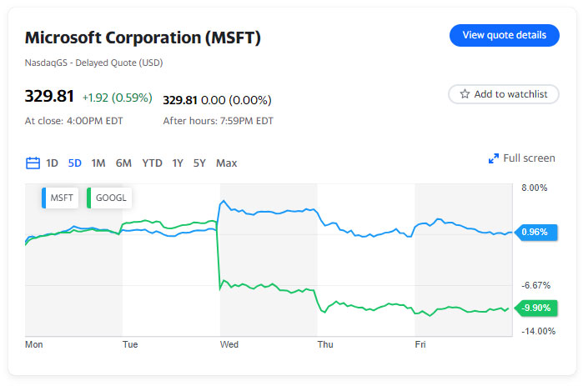
Task: Toggle the GOOGL legend series
Action: click(111, 198)
